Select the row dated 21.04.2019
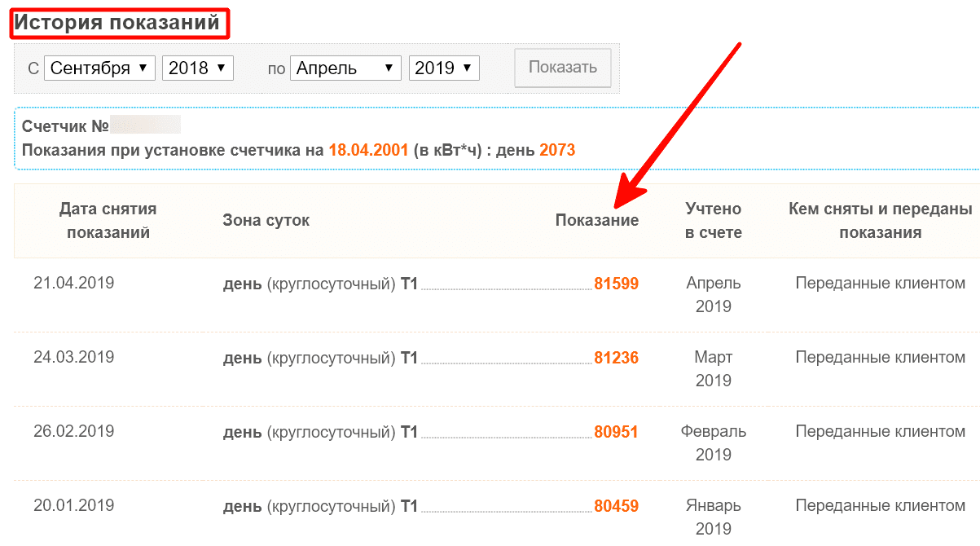The height and width of the screenshot is (546, 980). tap(497, 295)
